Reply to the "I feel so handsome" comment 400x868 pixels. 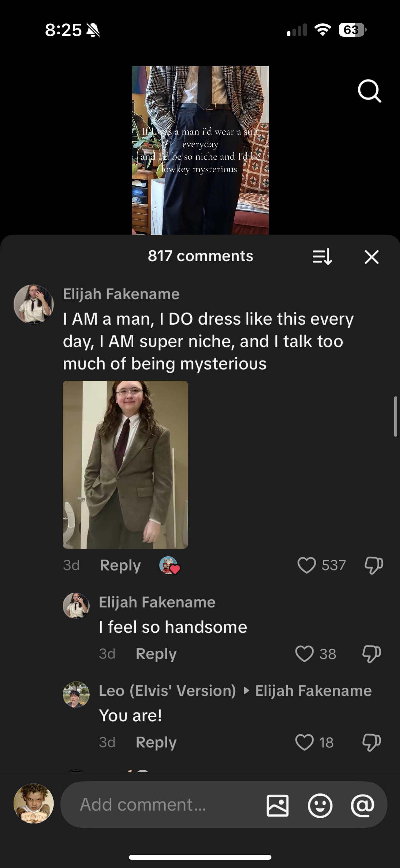click(156, 654)
